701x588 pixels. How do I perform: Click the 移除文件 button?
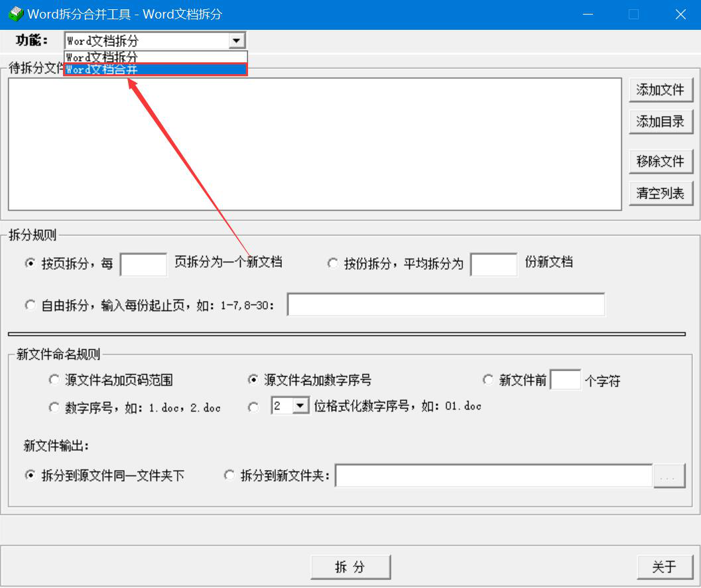661,161
